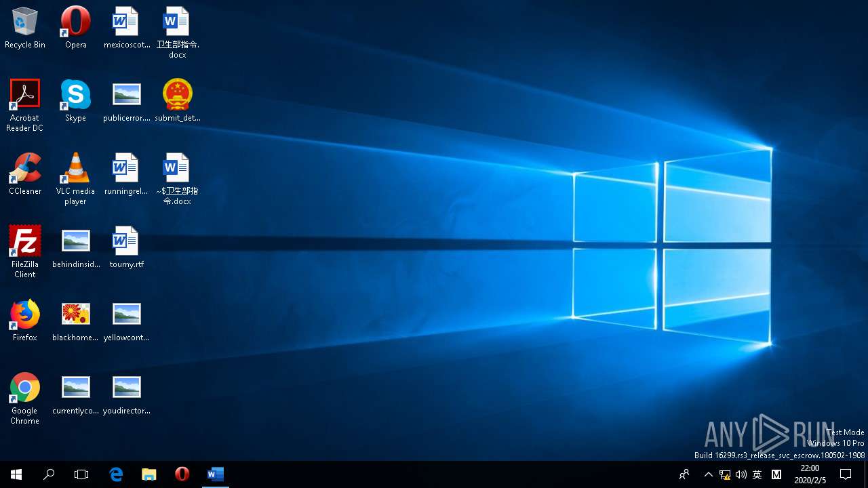Select the publicerror image file icon
The width and height of the screenshot is (868, 488).
[126, 102]
